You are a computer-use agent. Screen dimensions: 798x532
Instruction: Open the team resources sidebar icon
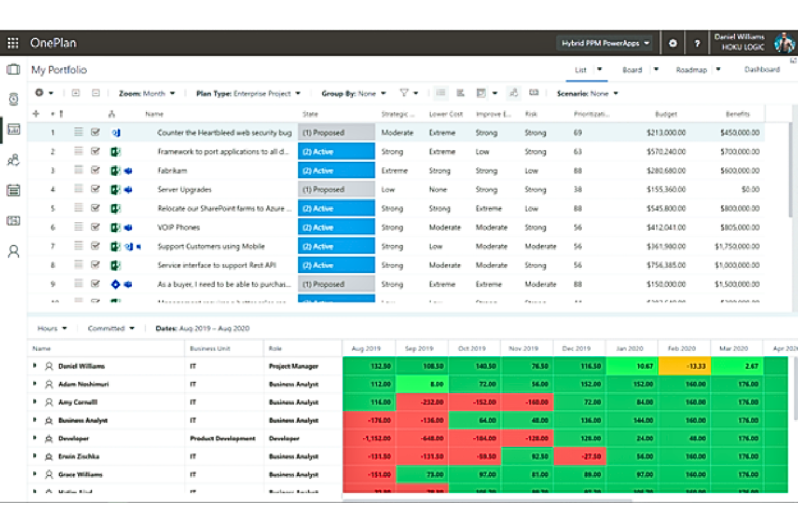click(13, 160)
